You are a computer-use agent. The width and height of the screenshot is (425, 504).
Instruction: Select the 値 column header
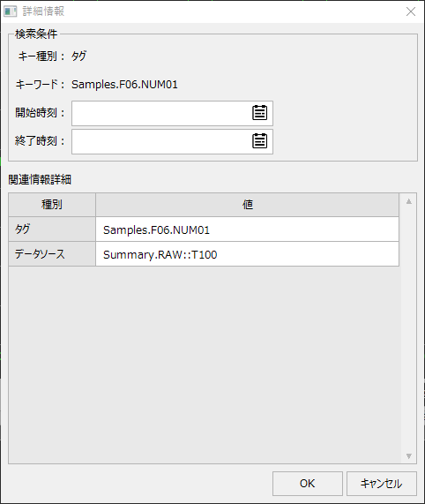click(247, 205)
